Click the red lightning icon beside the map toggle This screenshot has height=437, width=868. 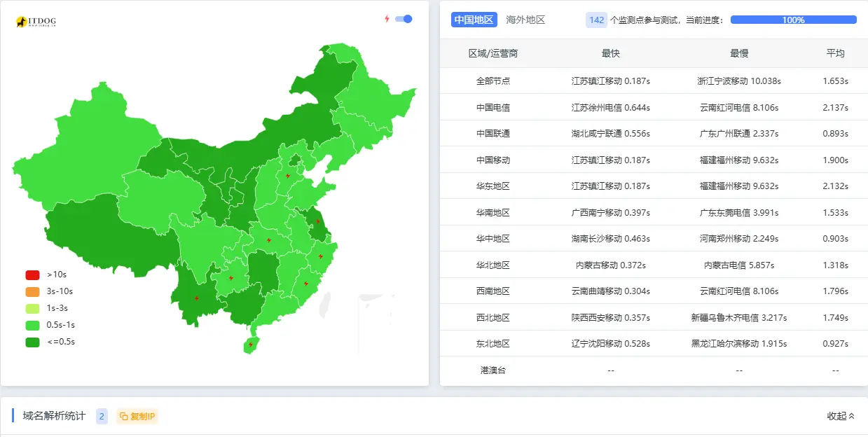point(387,20)
